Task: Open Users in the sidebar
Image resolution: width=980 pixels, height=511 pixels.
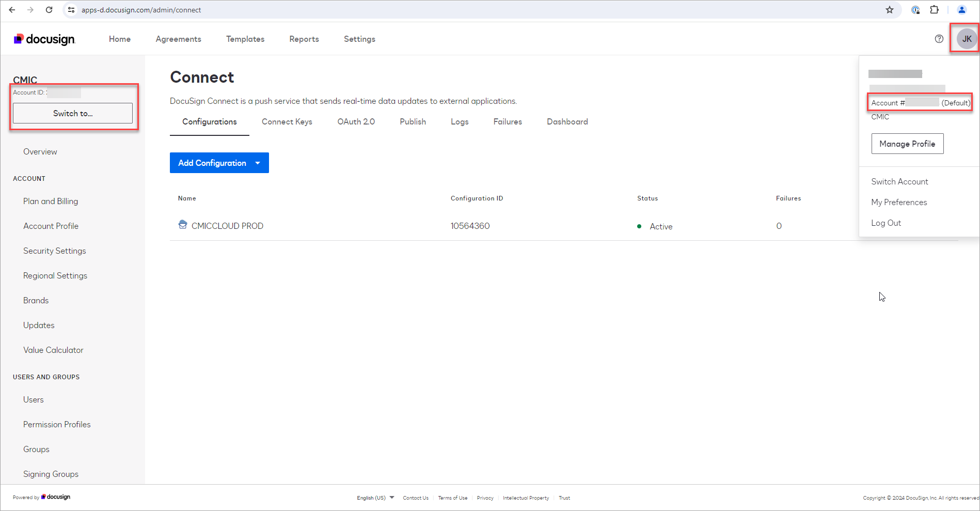Action: pos(34,400)
